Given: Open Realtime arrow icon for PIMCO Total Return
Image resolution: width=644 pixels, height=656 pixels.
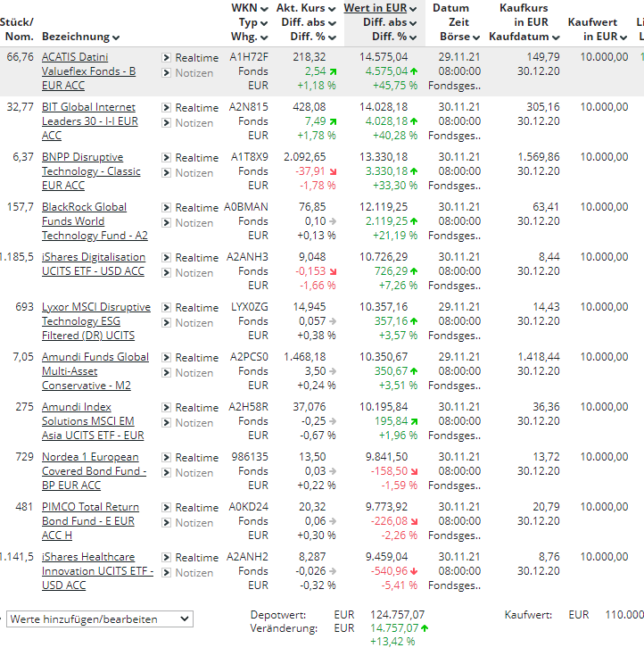Looking at the screenshot, I should pos(166,508).
